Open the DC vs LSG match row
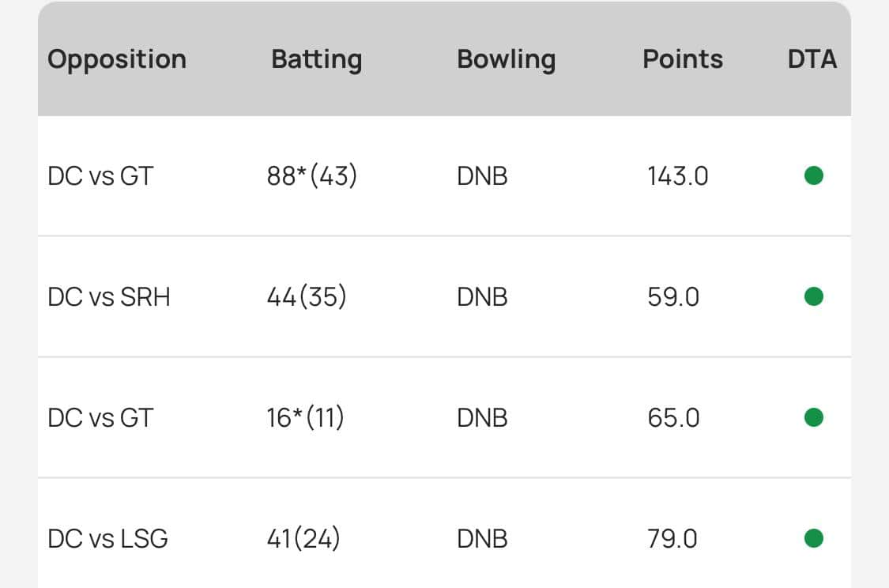The width and height of the screenshot is (889, 588). pos(107,539)
